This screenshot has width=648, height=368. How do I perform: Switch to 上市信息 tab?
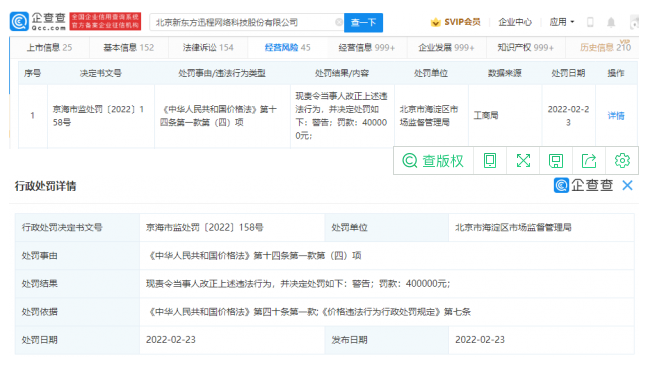click(x=49, y=48)
